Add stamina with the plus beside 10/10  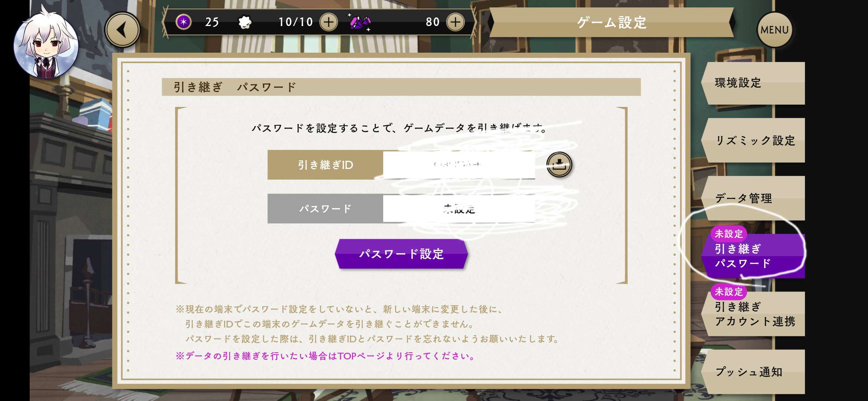(x=328, y=22)
